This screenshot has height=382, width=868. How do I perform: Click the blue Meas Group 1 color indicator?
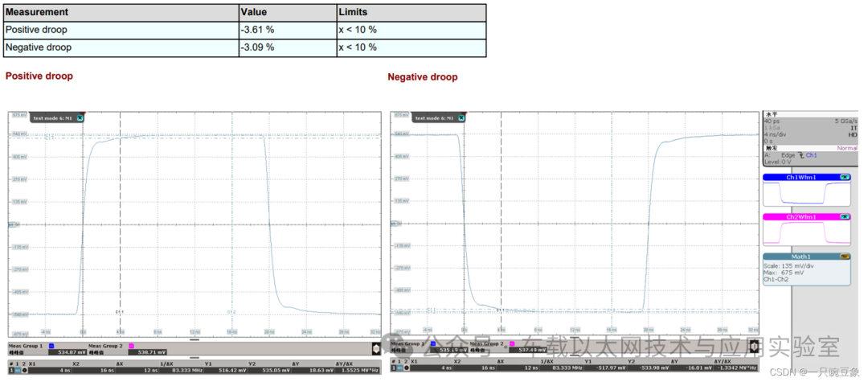(50, 344)
